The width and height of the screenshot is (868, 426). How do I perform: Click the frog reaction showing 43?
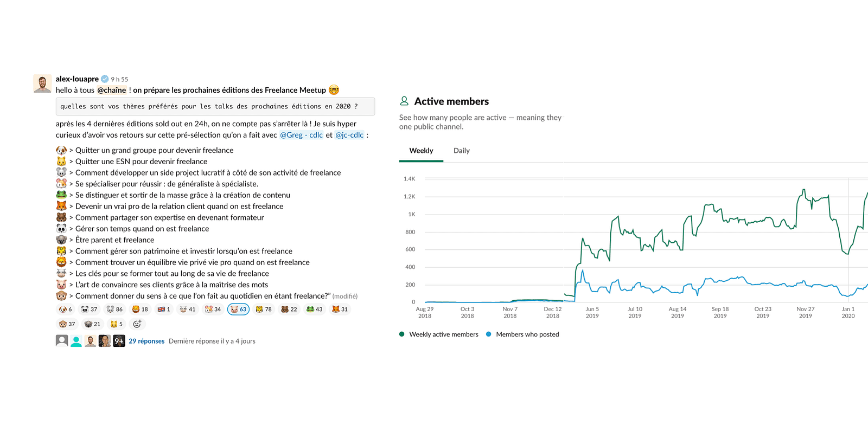point(314,309)
